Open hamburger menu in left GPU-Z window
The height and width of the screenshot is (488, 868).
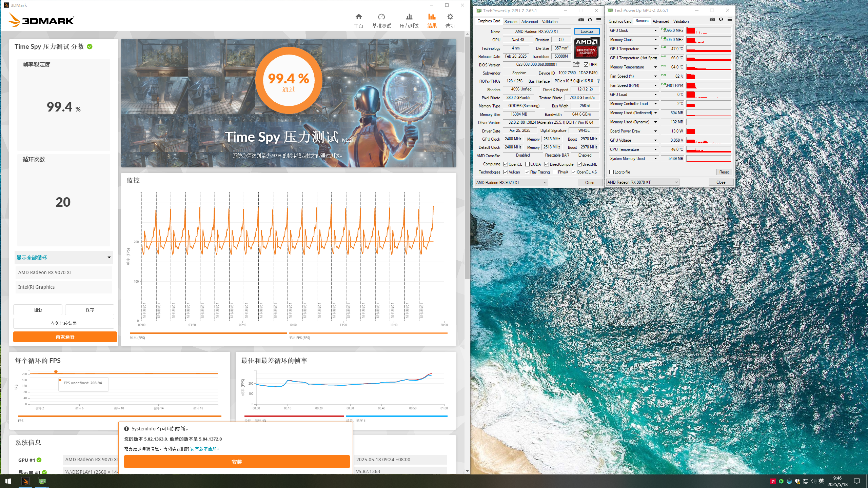598,20
